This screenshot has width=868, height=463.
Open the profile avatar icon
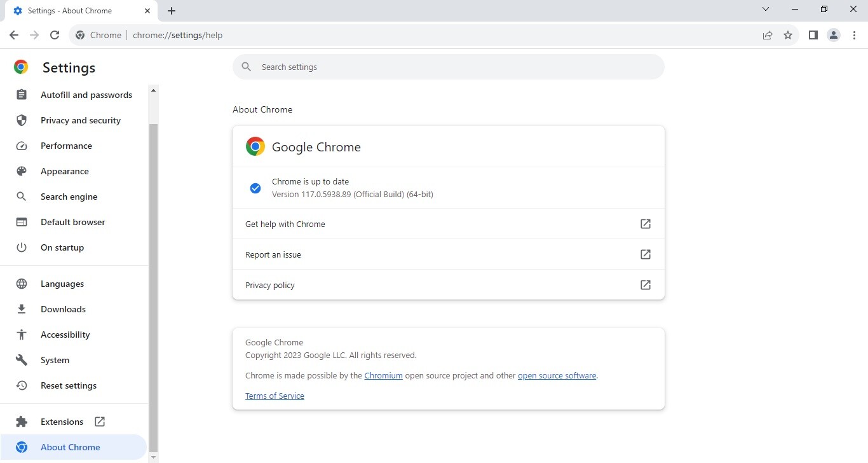pos(834,35)
